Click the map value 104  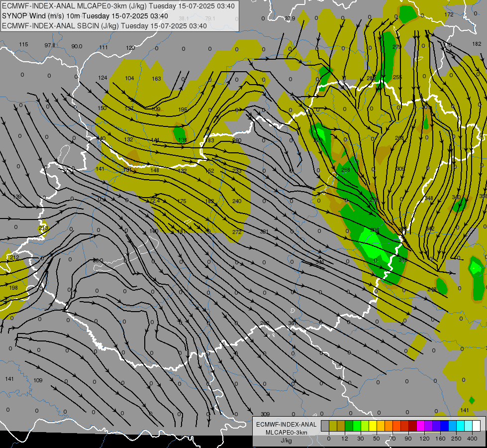pyautogui.click(x=129, y=78)
